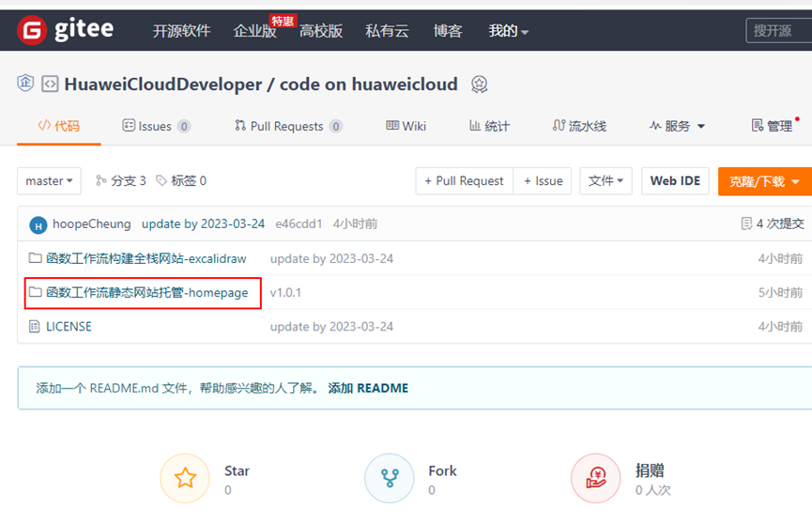Click folder icon of homepage directory
Image resolution: width=812 pixels, height=523 pixels.
[x=36, y=292]
